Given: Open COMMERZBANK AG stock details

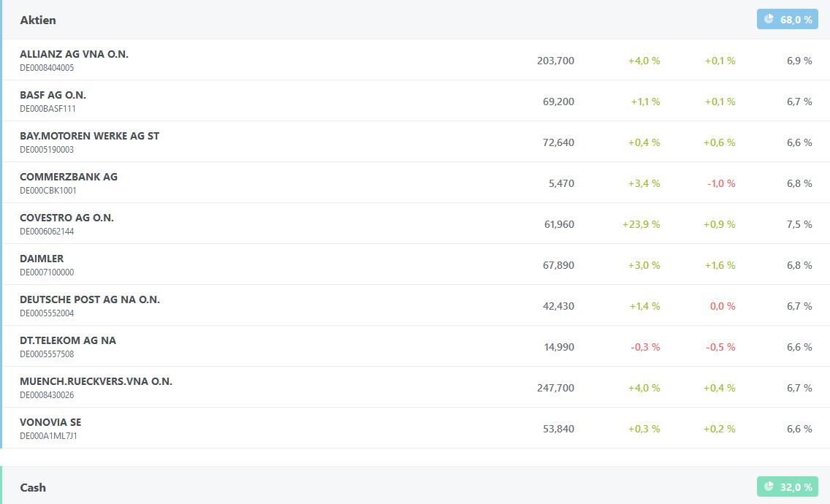Looking at the screenshot, I should [x=69, y=177].
